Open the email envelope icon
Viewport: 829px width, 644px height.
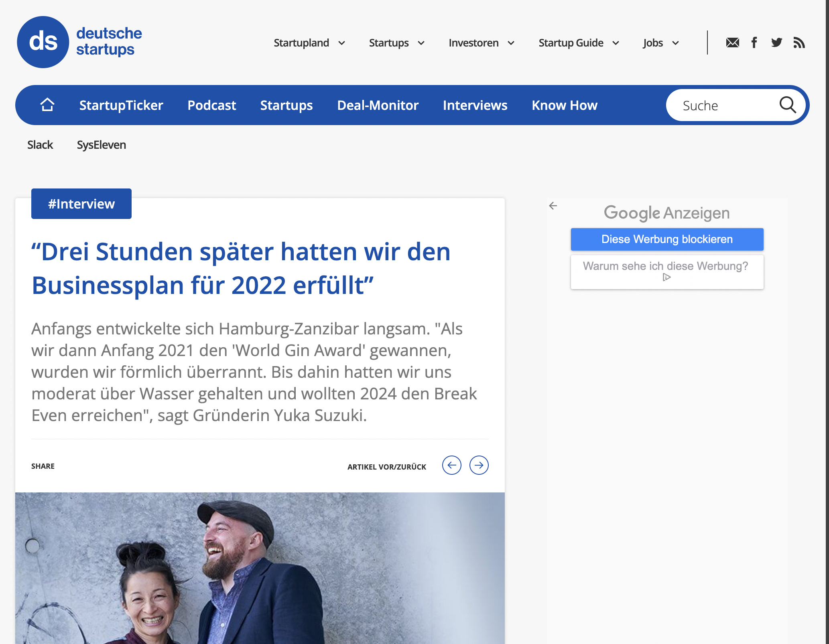(x=732, y=43)
